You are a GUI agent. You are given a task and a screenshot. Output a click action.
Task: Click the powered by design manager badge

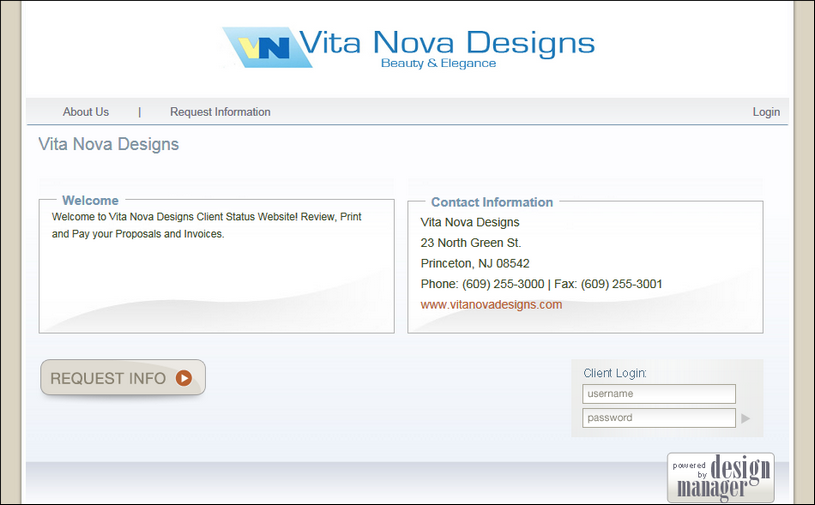coord(720,477)
